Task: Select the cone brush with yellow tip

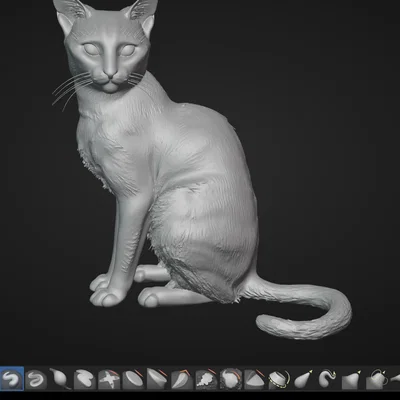Action: [304, 379]
